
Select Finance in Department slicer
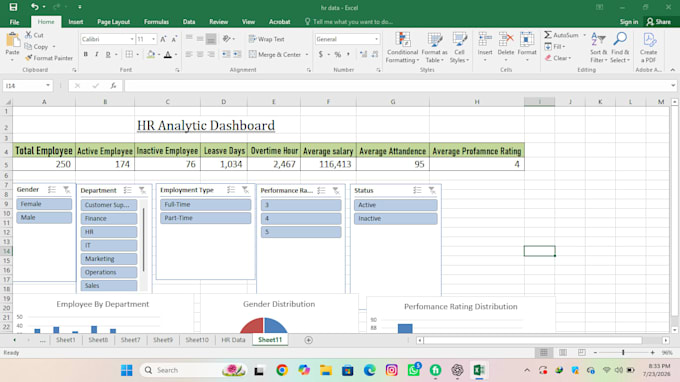(x=109, y=218)
